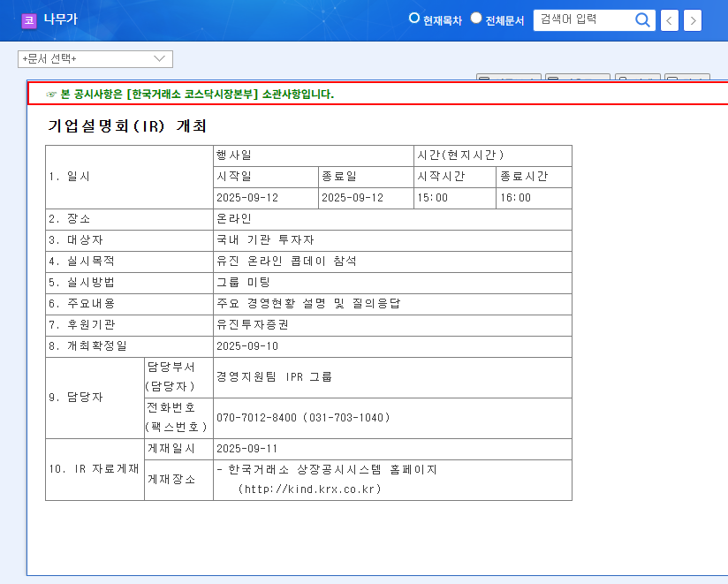The height and width of the screenshot is (584, 728).
Task: Select the 현재목차 radio button
Action: pos(413,16)
